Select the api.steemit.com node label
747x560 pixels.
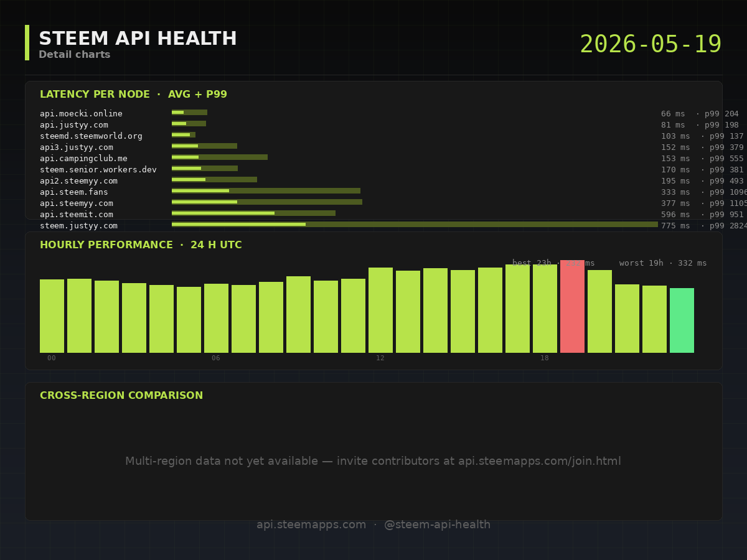[x=77, y=215]
